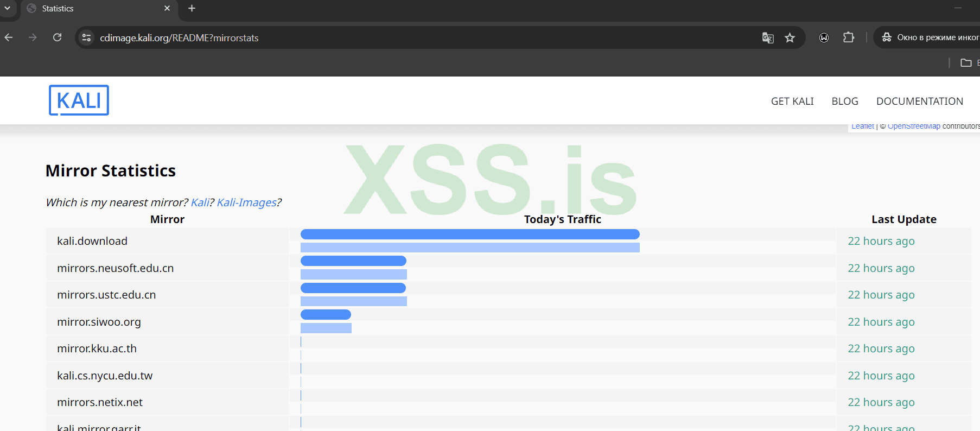
Task: Open the GET KALI menu item
Action: [792, 101]
